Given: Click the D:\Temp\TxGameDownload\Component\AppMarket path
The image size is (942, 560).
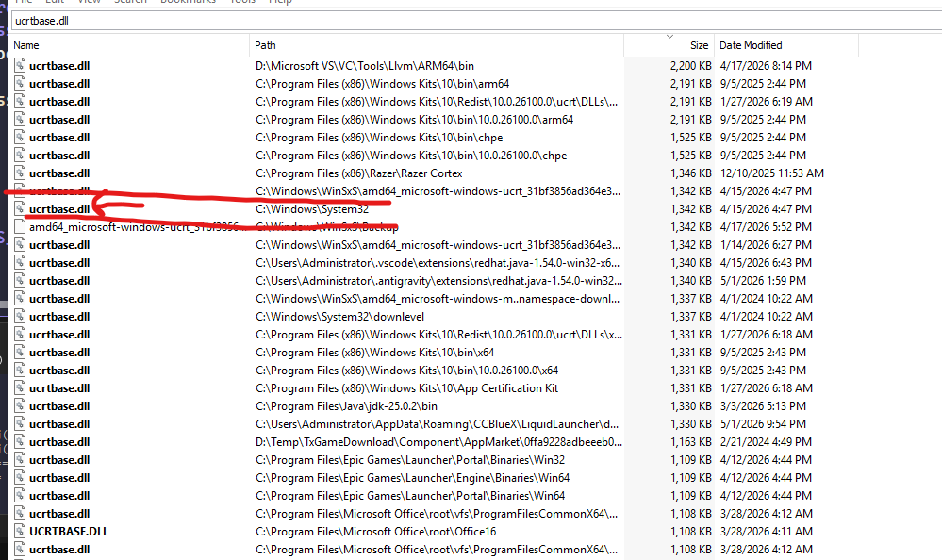Looking at the screenshot, I should click(x=438, y=441).
